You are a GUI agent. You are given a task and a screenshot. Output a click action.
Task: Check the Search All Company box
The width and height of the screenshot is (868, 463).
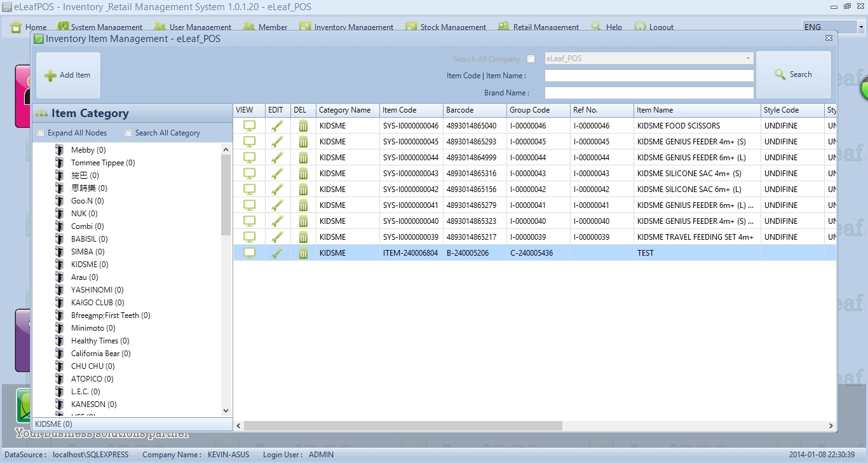point(531,59)
